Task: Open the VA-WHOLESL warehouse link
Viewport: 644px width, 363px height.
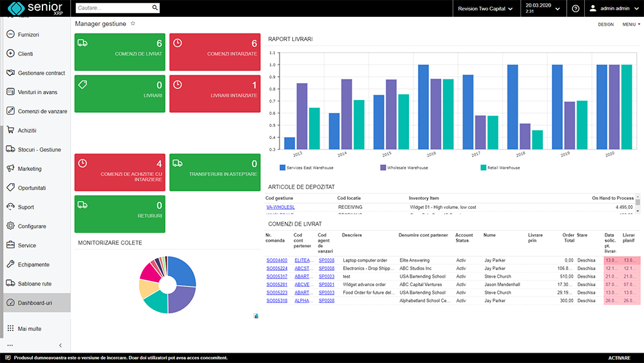Action: point(281,207)
